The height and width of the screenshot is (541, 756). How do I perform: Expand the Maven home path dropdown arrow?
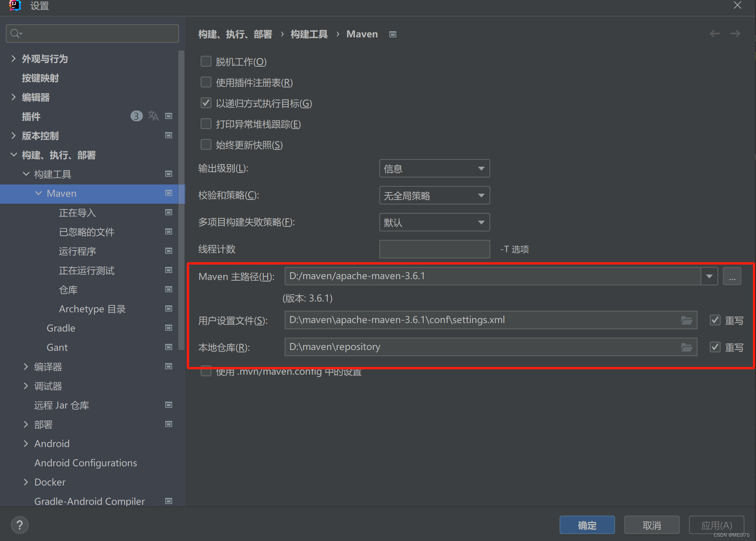[709, 276]
